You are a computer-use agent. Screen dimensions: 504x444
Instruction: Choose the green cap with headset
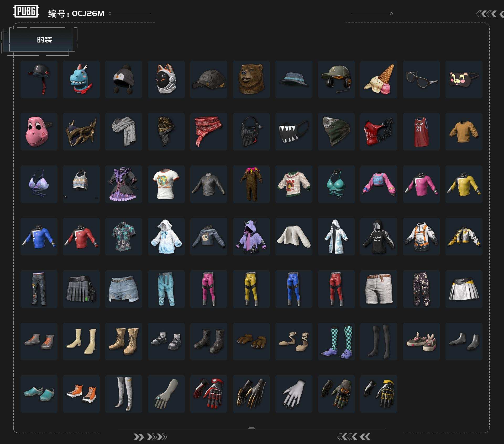pos(336,79)
